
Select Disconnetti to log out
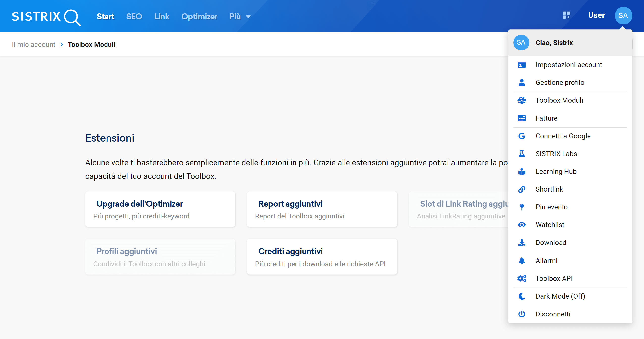553,314
